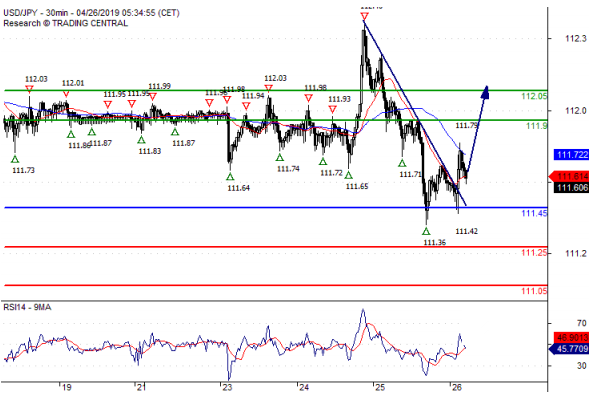Click the RSI 46.9013 value tag
597x397 pixels.
tap(572, 337)
